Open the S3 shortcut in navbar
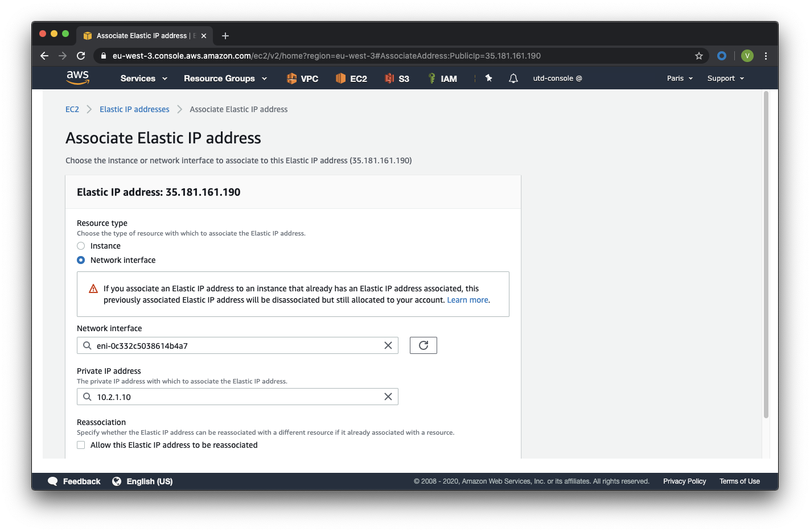The width and height of the screenshot is (810, 532). point(397,79)
